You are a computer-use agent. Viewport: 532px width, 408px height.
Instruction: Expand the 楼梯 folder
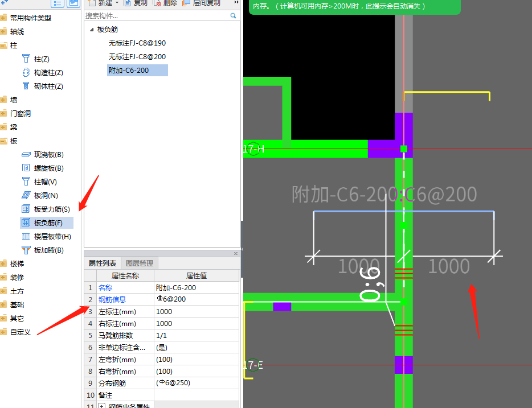[3, 263]
